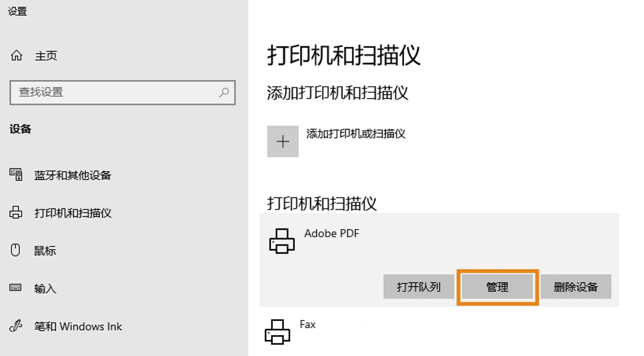Select the Bluetooth and other devices icon

tap(16, 175)
